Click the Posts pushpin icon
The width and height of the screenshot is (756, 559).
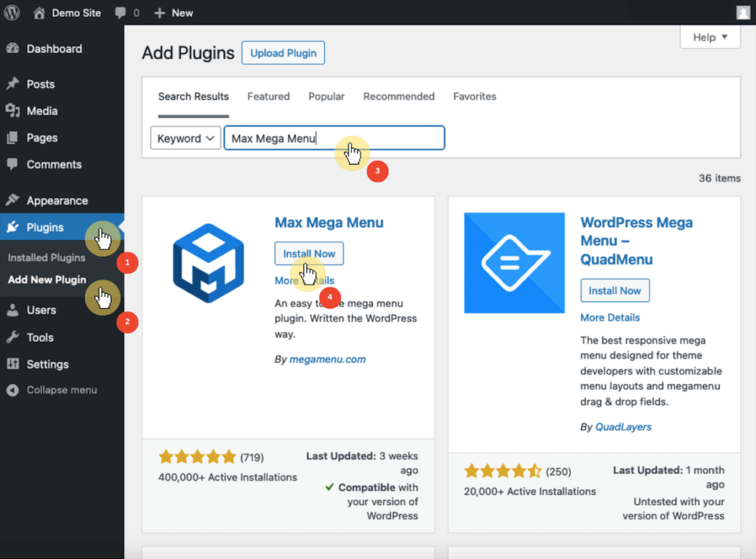tap(13, 84)
